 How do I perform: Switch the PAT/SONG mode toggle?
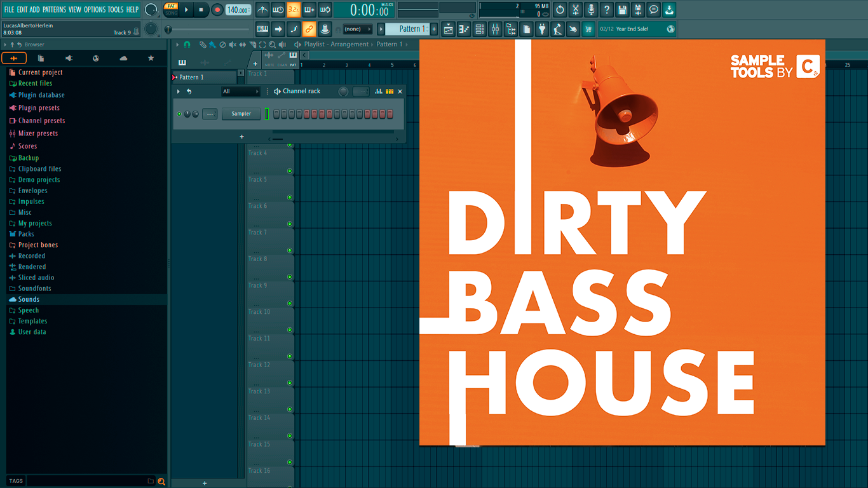pyautogui.click(x=171, y=10)
